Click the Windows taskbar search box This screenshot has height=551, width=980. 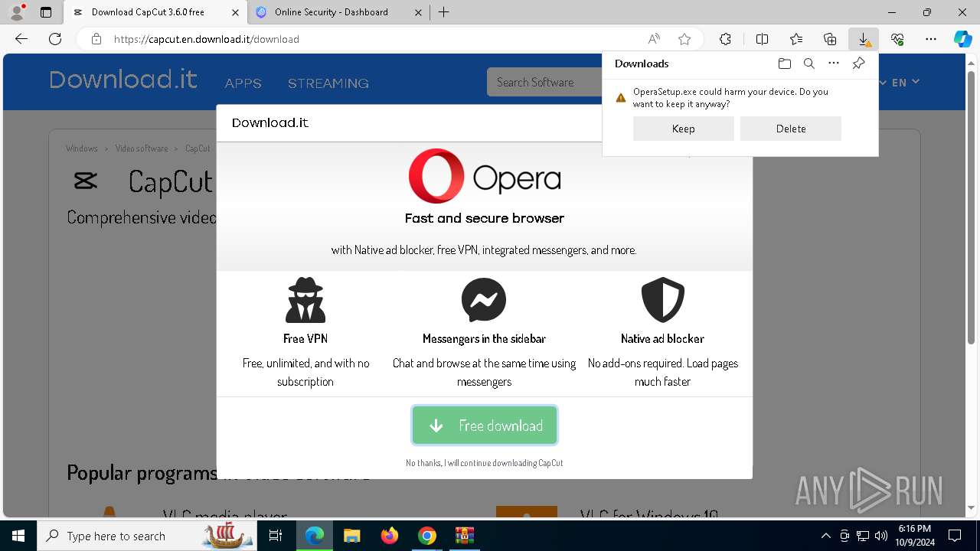147,536
